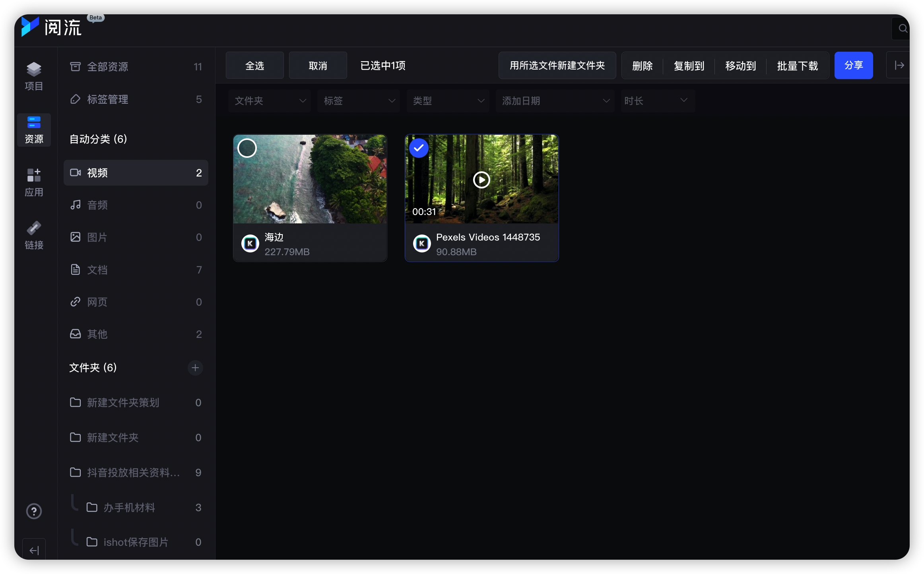Viewport: 924px width, 574px height.
Task: Select the 图片 category
Action: tap(136, 237)
